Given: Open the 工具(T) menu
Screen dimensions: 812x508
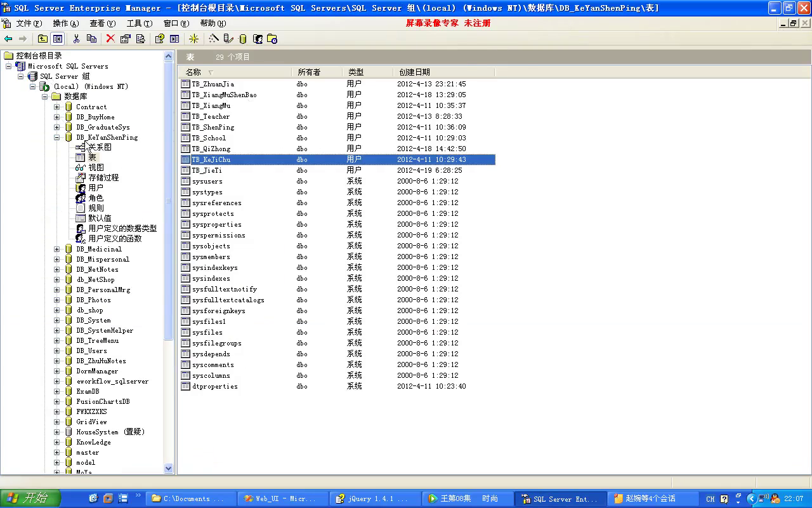Looking at the screenshot, I should coord(140,23).
